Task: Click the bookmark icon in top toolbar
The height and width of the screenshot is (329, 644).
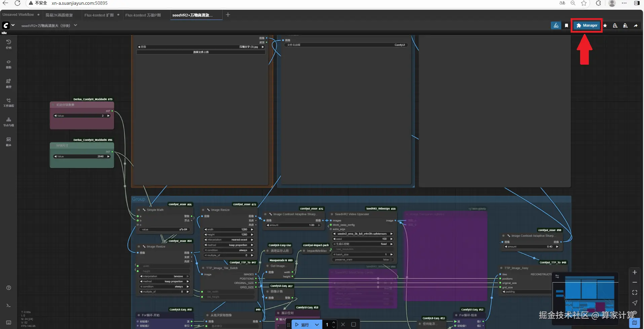Action: tap(567, 26)
